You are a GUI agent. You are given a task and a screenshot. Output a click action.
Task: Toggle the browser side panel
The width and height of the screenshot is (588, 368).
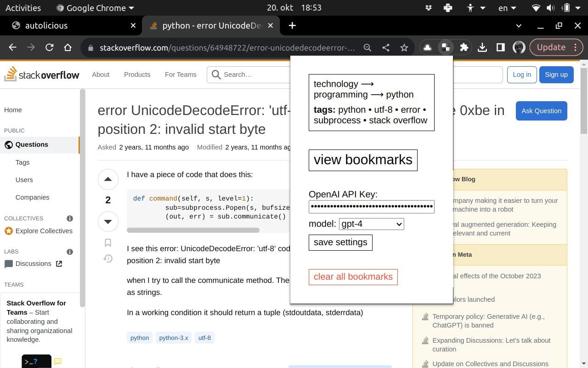coord(501,47)
